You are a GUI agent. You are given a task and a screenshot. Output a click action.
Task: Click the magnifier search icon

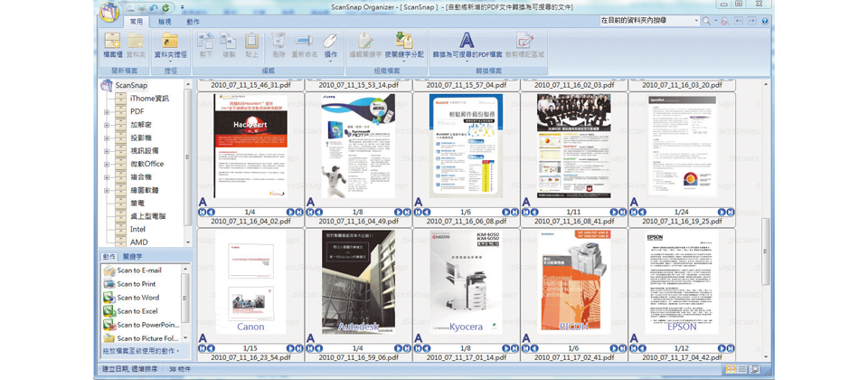pos(706,21)
